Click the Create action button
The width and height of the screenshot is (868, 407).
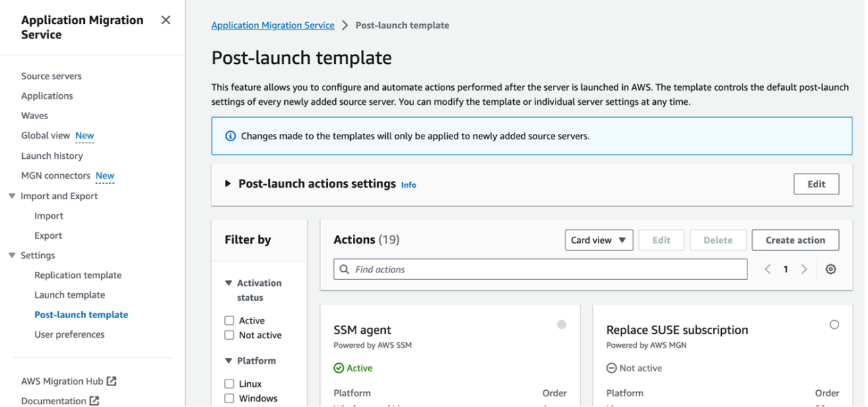(x=795, y=240)
